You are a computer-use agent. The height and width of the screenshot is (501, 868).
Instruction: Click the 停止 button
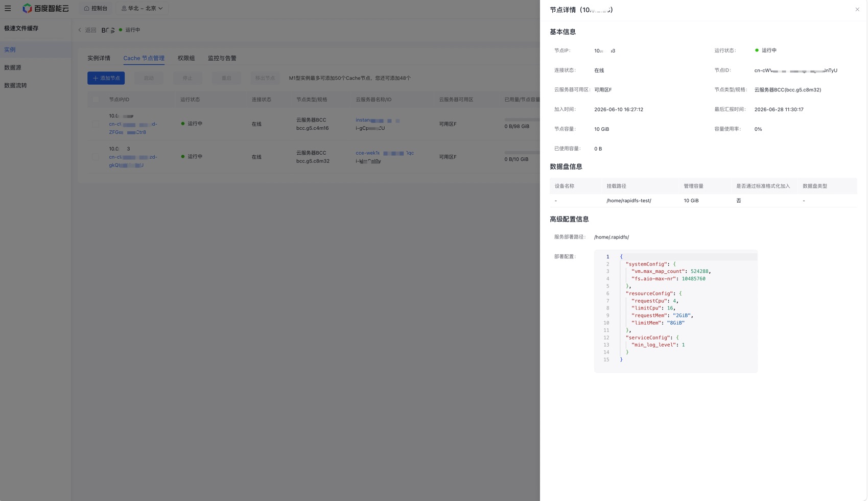coord(187,78)
